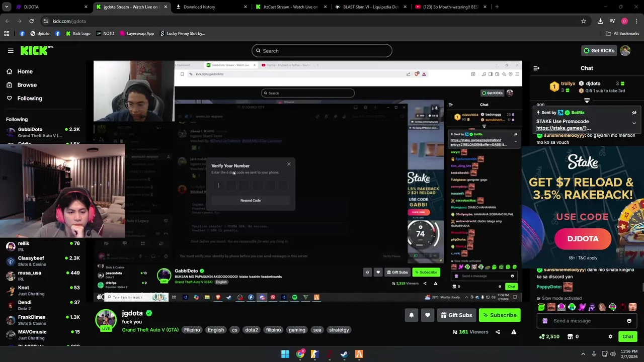The height and width of the screenshot is (362, 644).
Task: Bookmark this page with star icon
Action: 584,21
